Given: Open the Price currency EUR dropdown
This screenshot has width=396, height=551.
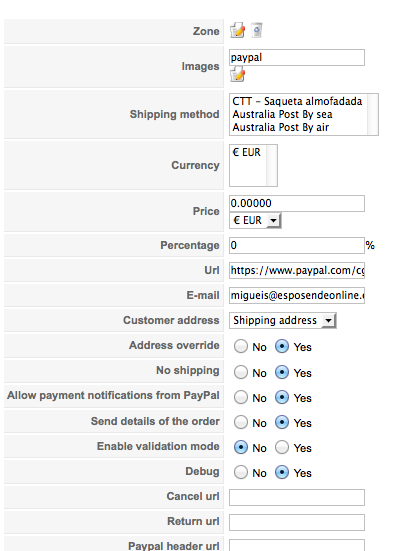Looking at the screenshot, I should [255, 220].
